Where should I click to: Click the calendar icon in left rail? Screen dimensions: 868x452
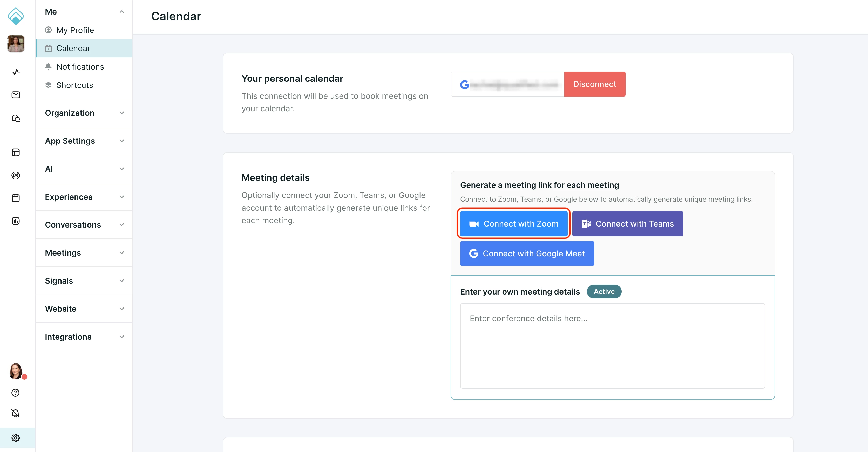click(x=16, y=198)
